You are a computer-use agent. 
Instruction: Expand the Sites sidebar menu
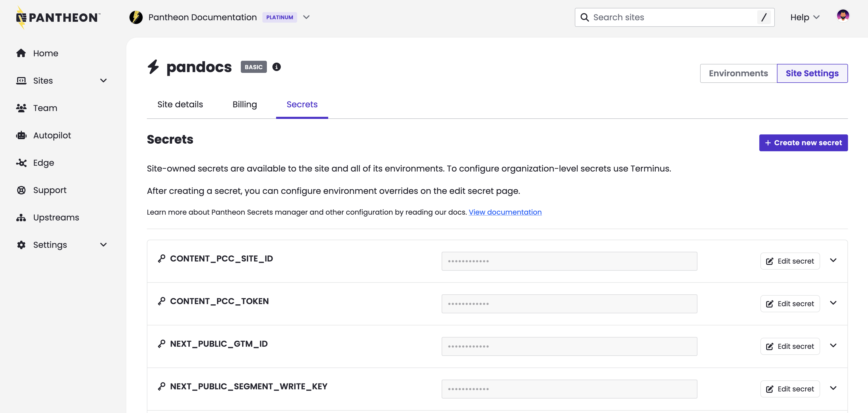click(103, 80)
